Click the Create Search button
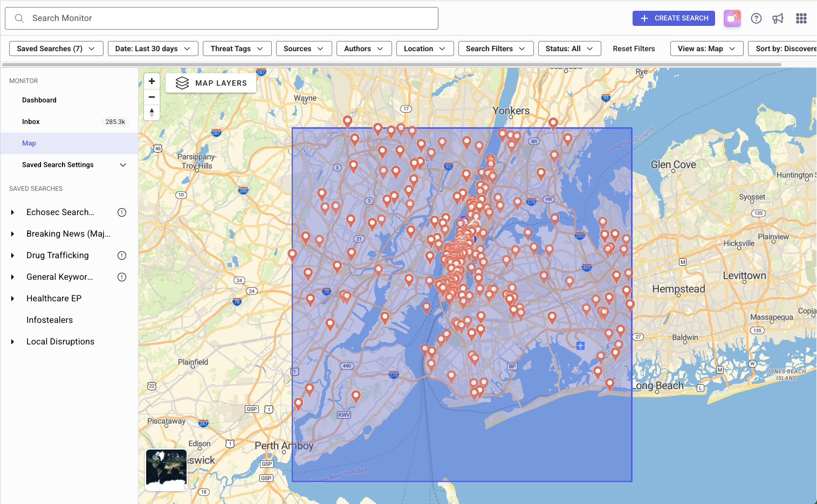 [x=674, y=18]
